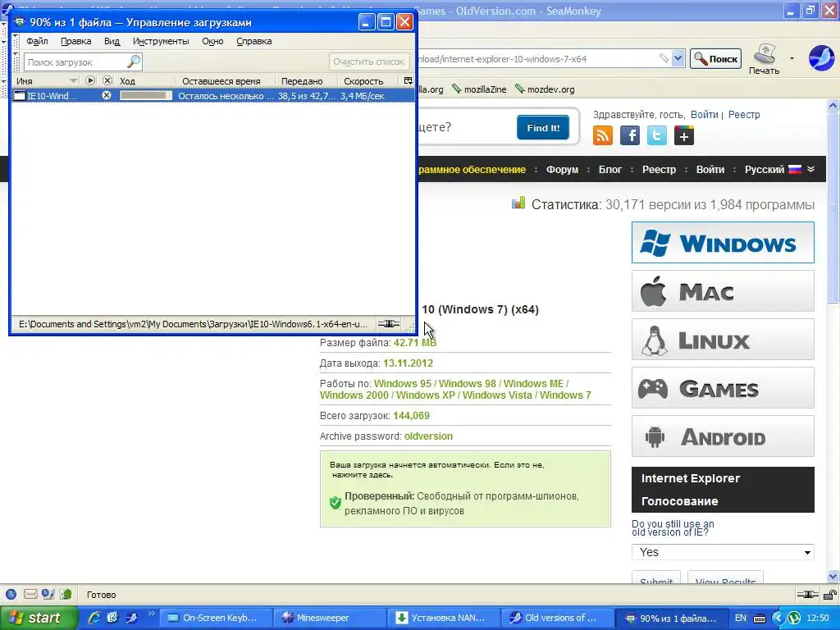Launch SeaMonkey from quick launch bar
The image size is (840, 630).
(x=131, y=618)
